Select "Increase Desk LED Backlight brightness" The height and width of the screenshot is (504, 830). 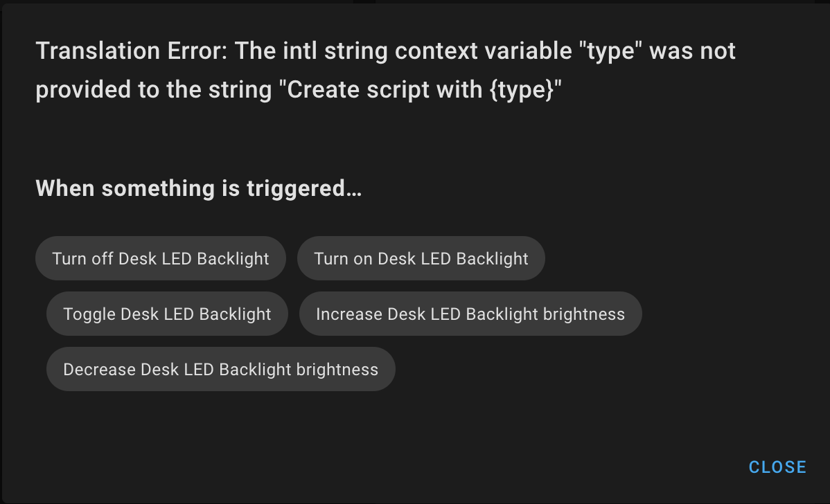[470, 314]
